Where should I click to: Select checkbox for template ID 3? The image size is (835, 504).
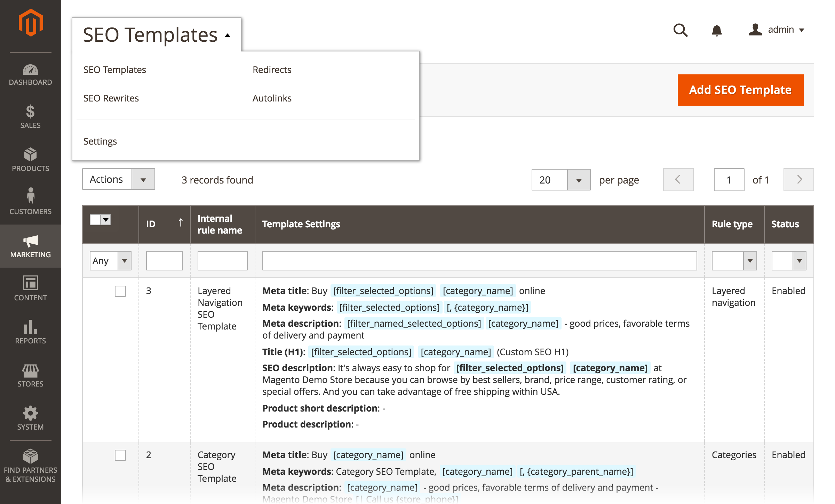coord(120,291)
